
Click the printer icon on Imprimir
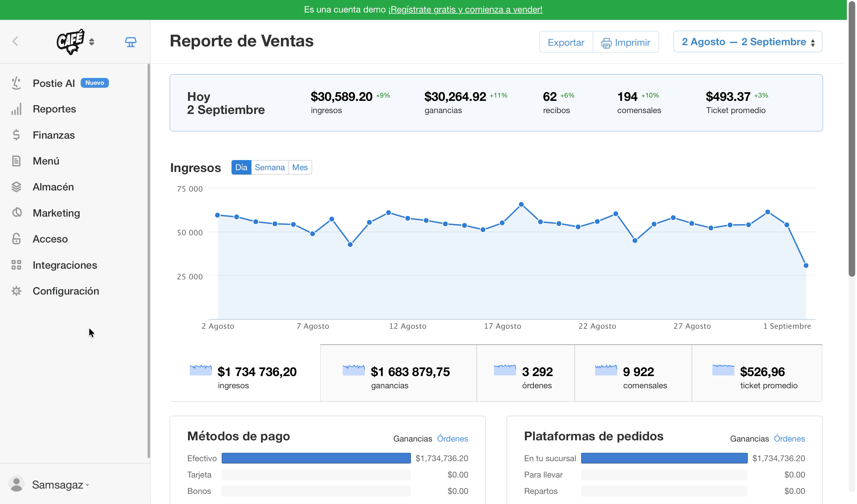click(606, 43)
